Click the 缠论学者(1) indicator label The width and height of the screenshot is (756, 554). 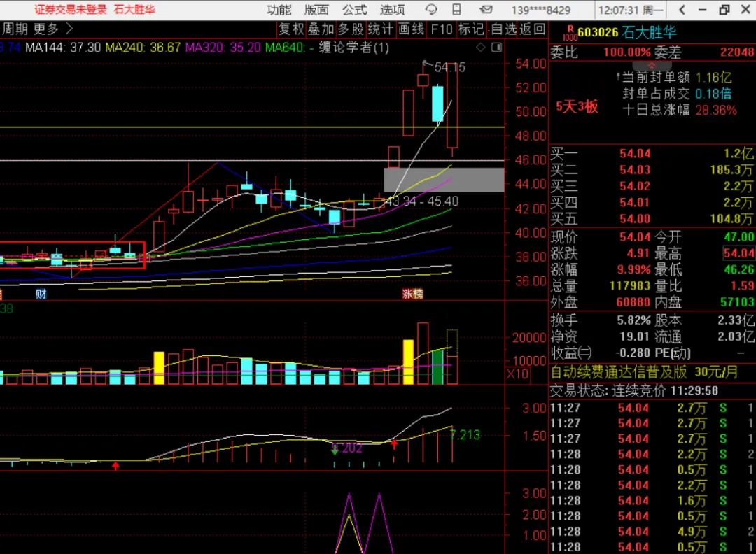(x=354, y=47)
